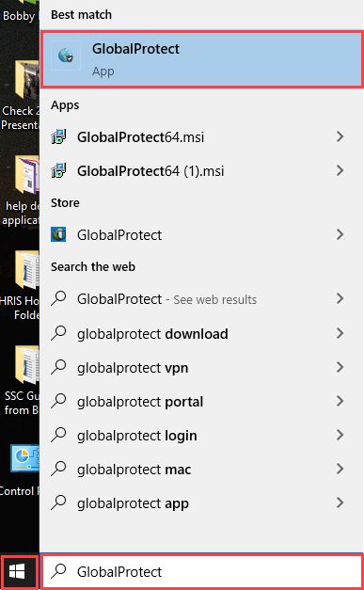
Task: Click the GlobalProtect64.msi installer icon
Action: pos(58,137)
